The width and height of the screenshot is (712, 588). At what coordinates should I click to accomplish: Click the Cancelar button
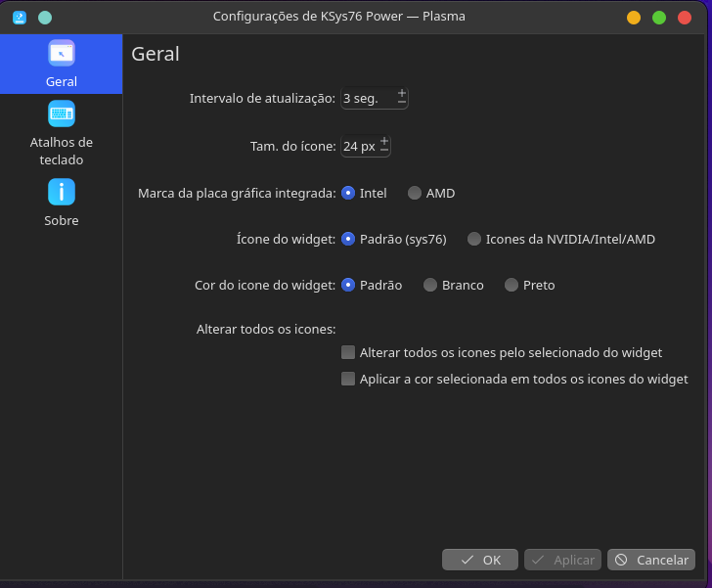tap(651, 560)
